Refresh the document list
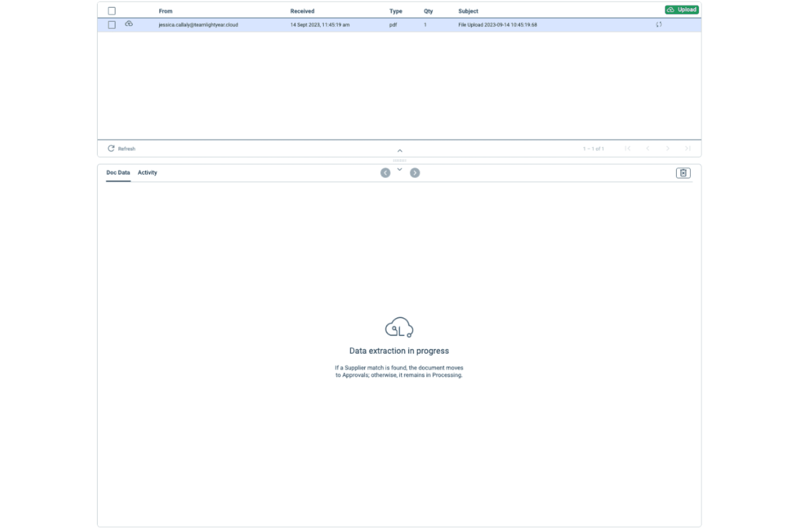The width and height of the screenshot is (798, 532). point(121,148)
